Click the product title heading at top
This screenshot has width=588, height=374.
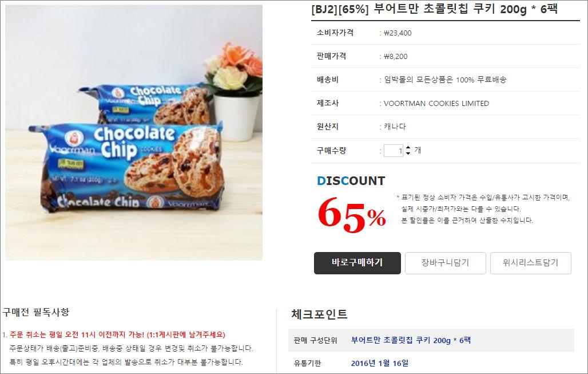(x=435, y=9)
